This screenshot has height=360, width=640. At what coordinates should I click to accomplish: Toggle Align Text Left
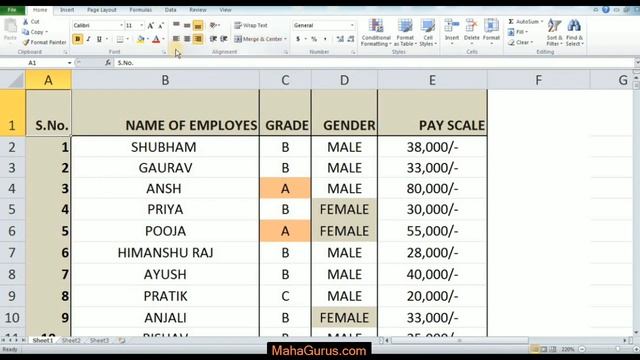[176, 39]
